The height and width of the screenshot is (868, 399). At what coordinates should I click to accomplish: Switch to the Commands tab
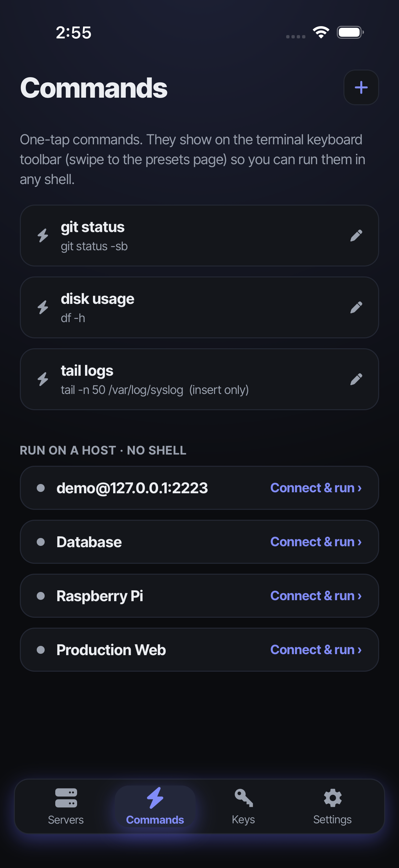pyautogui.click(x=155, y=806)
